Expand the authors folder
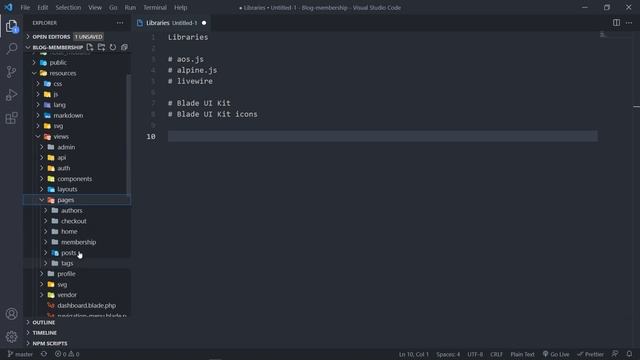The width and height of the screenshot is (640, 360). [x=71, y=211]
